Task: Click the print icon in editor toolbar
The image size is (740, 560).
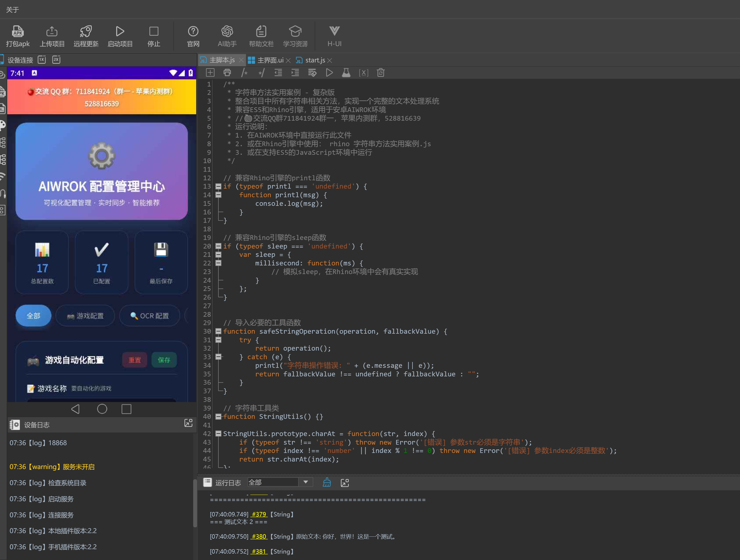Action: 227,73
